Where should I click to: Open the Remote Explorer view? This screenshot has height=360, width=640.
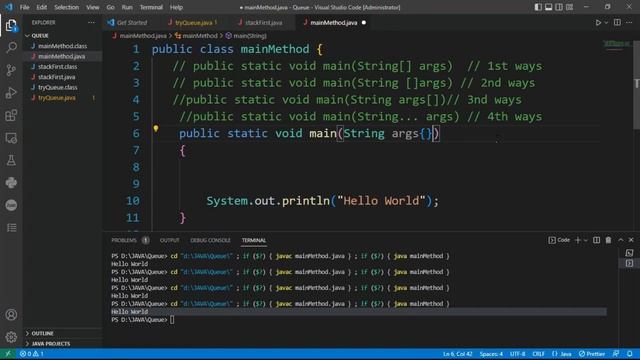pos(11,138)
